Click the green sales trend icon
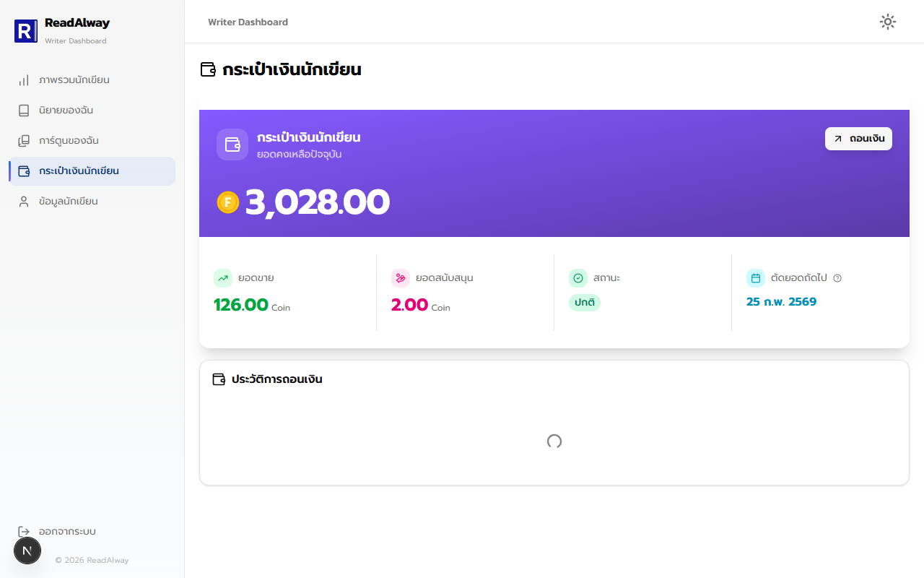 pyautogui.click(x=223, y=278)
